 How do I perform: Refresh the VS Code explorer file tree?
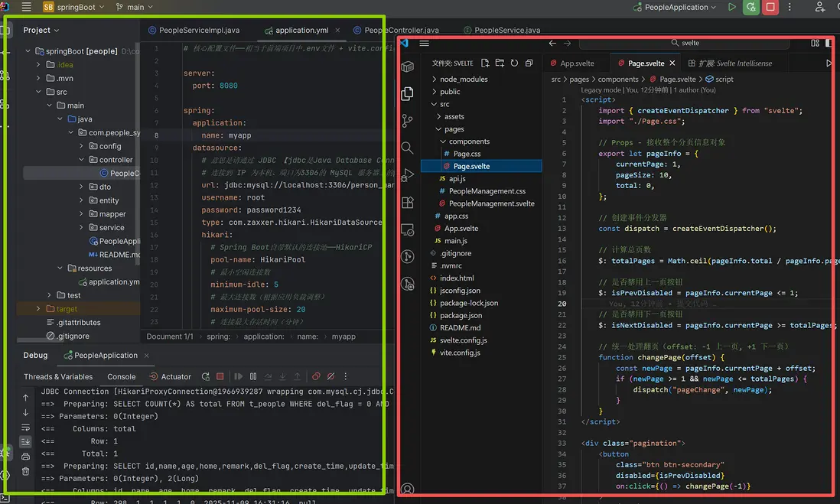(x=514, y=63)
